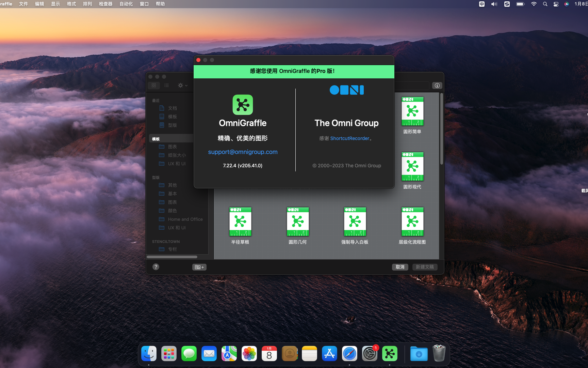
Task: Click the 新建文稿 button
Action: (425, 267)
